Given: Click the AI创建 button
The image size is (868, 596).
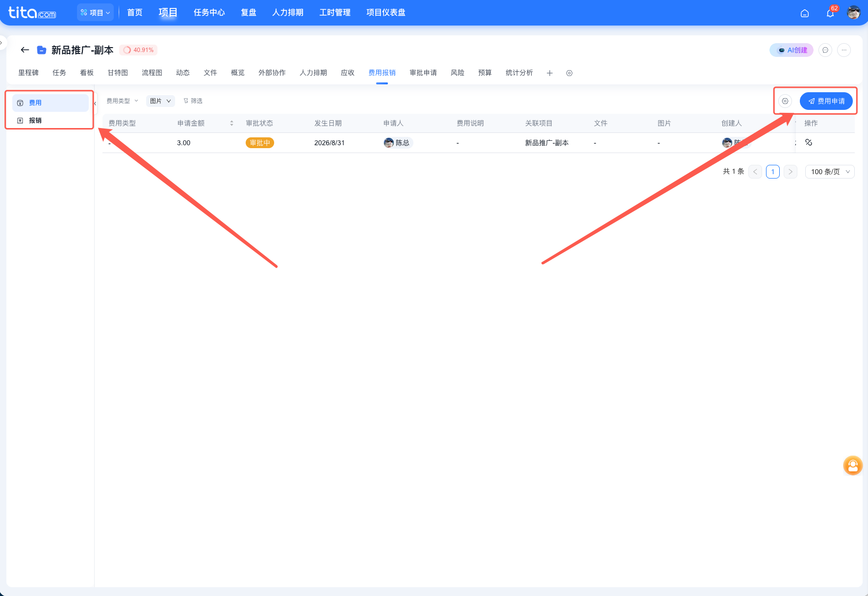Looking at the screenshot, I should [x=791, y=50].
